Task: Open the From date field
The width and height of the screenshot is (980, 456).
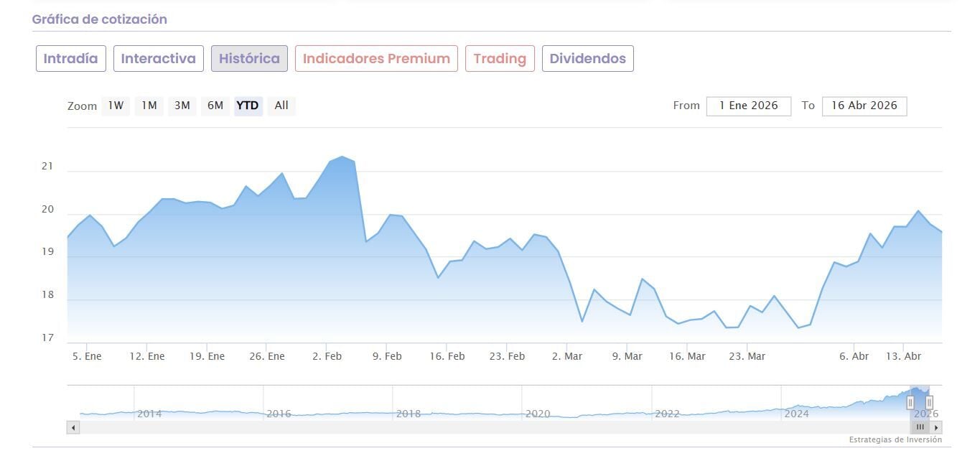Action: [749, 106]
